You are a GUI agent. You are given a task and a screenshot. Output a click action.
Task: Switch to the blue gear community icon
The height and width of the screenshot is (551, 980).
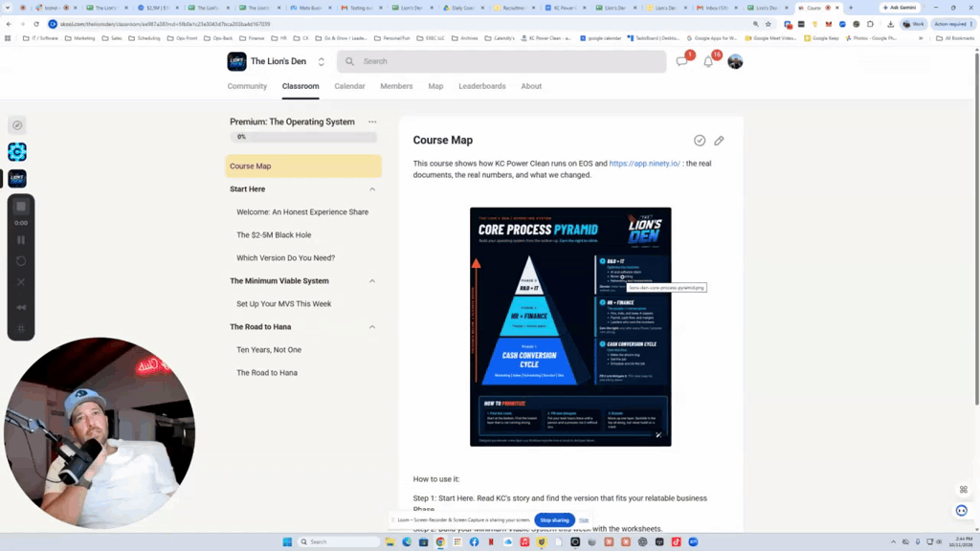tap(17, 152)
